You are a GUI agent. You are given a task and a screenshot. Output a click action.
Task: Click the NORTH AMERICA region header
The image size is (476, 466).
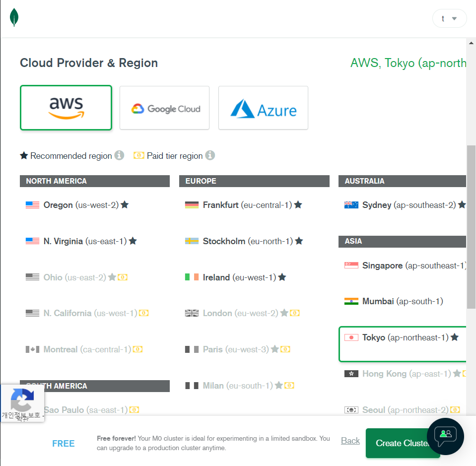point(95,181)
